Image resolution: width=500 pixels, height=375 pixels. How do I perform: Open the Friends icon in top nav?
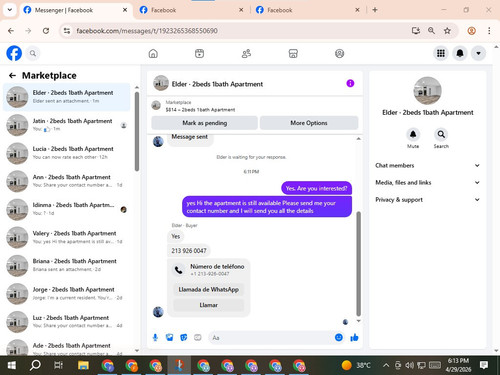click(246, 53)
